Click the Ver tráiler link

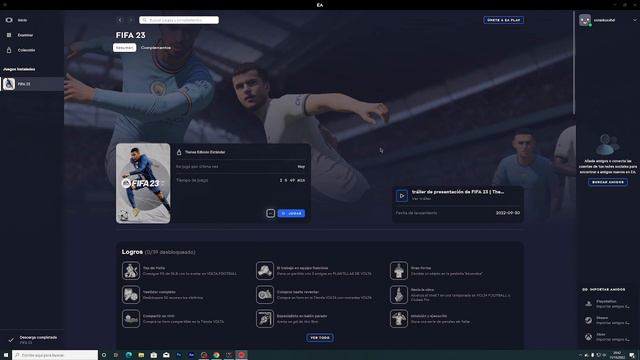[421, 199]
